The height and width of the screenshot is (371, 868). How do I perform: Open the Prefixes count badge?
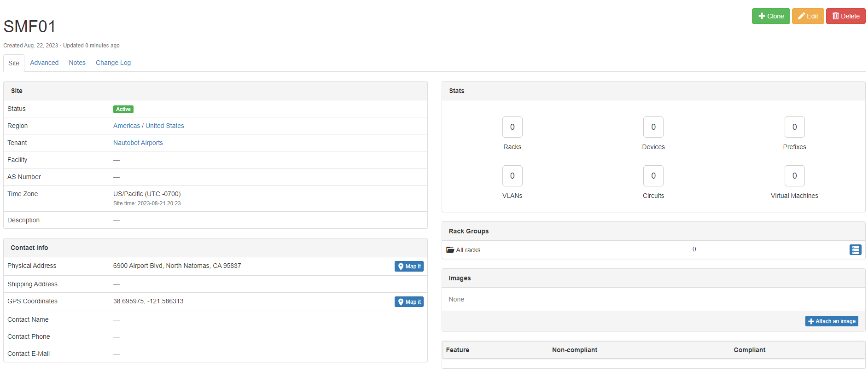click(794, 127)
